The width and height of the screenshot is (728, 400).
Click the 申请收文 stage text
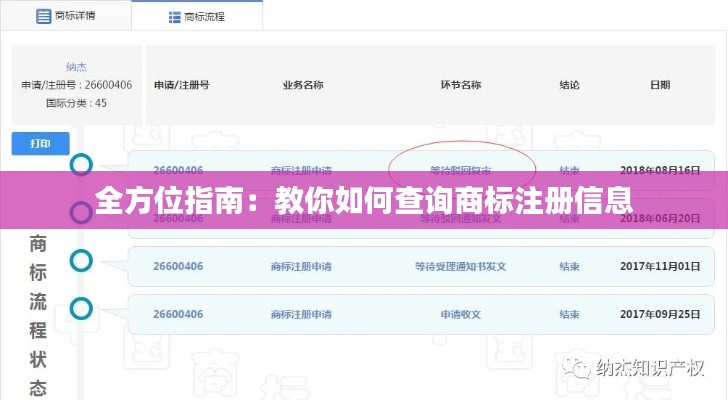(461, 315)
